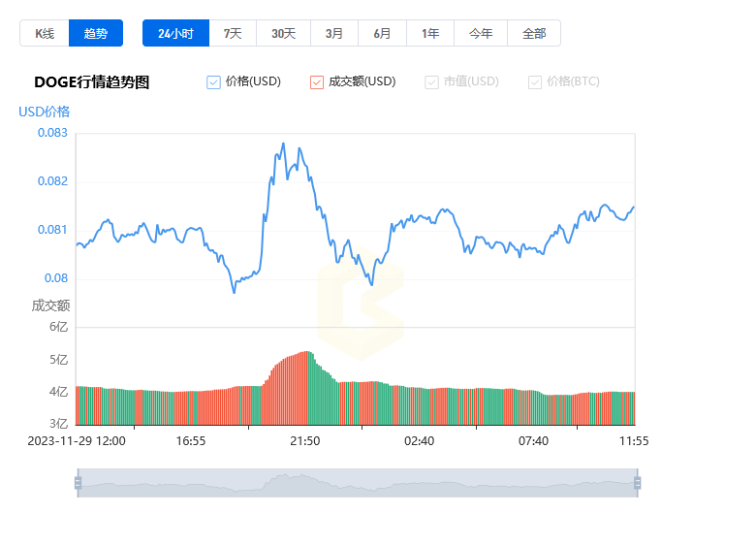The width and height of the screenshot is (756, 546).
Task: Show 全部 historical data
Action: (x=534, y=33)
